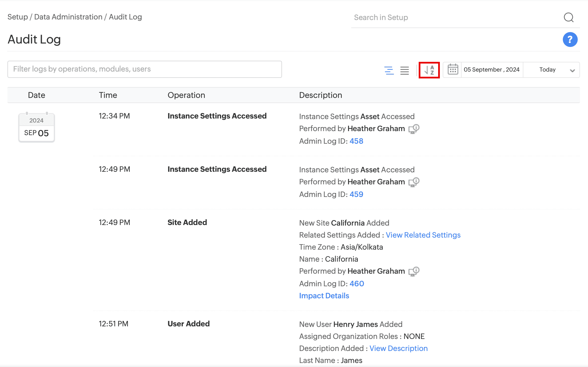Open the calendar date picker icon

(453, 70)
